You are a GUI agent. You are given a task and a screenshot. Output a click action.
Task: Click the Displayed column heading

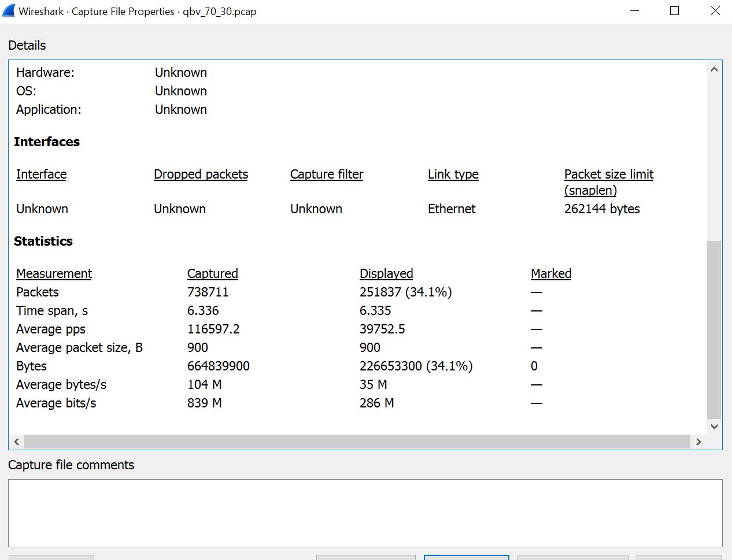(x=386, y=273)
